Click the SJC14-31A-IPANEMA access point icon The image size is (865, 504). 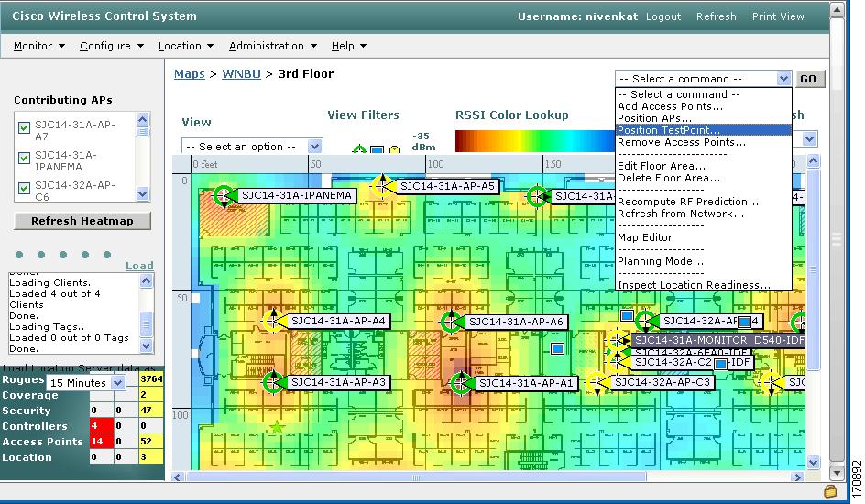pos(224,195)
